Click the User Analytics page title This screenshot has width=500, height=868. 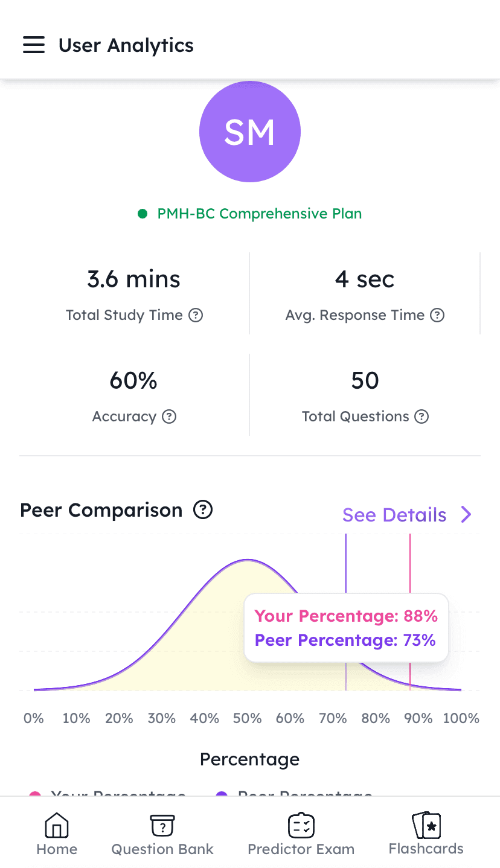pyautogui.click(x=126, y=45)
